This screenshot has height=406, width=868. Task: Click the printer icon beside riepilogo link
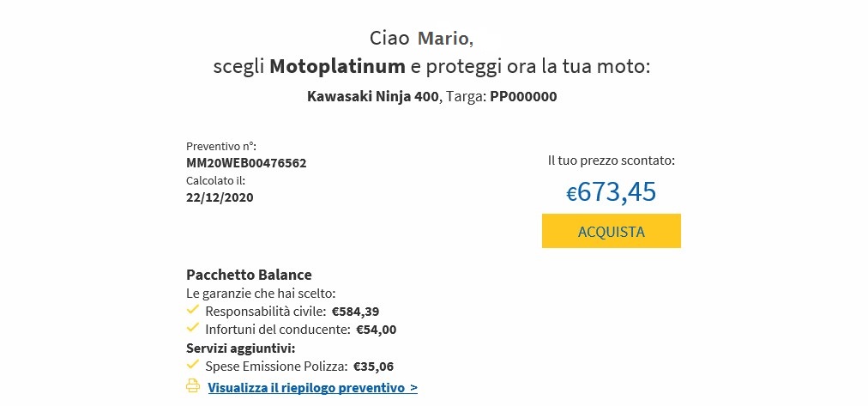coord(193,386)
